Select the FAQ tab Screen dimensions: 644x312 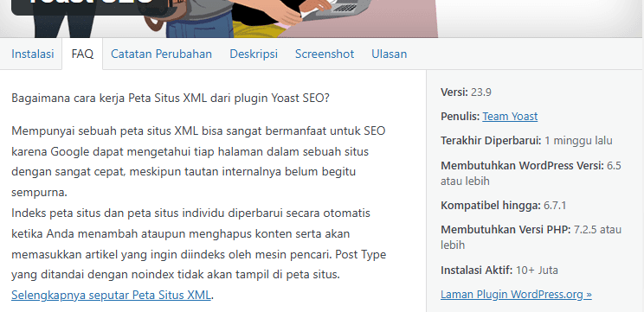pyautogui.click(x=82, y=54)
